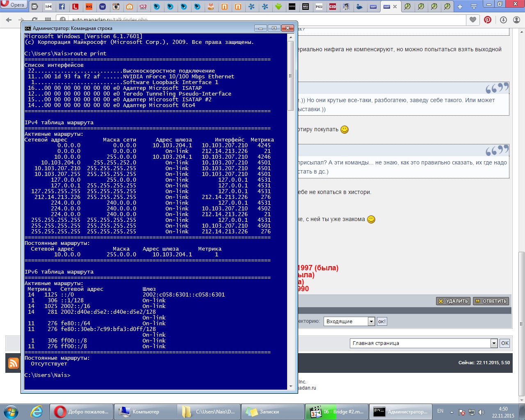Expand the Входящие folder dropdown
Image resolution: width=525 pixels, height=420 pixels.
371,322
